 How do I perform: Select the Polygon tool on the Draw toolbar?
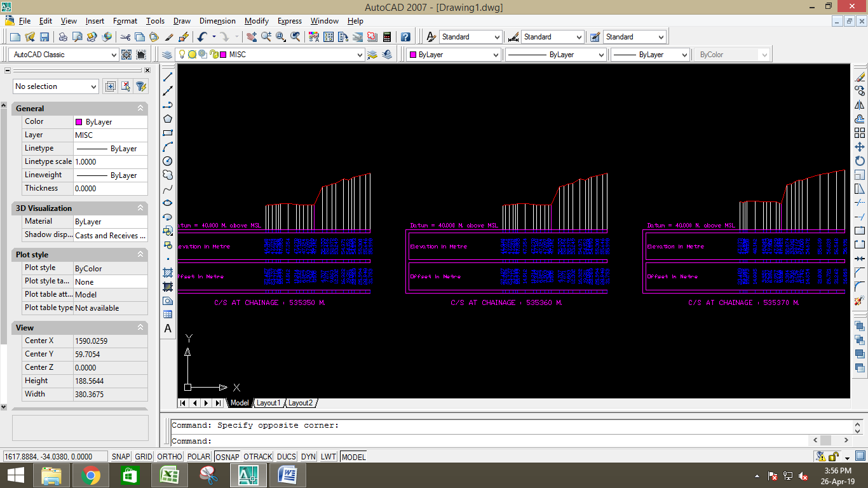[167, 118]
